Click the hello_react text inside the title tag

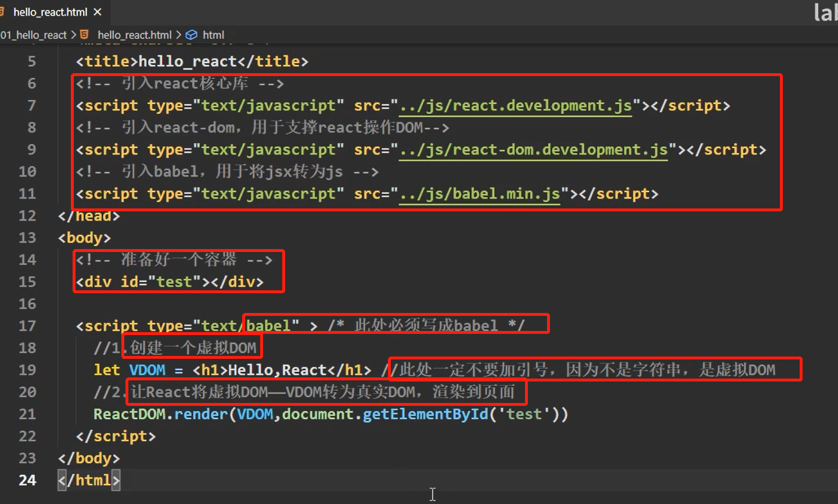[188, 62]
